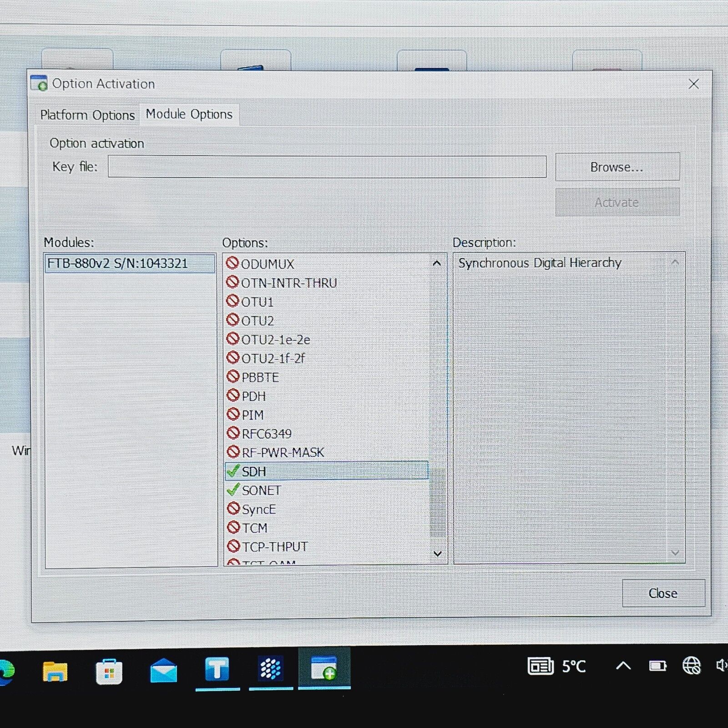Screen dimensions: 728x728
Task: Click the prohibited icon beside PDH
Action: [x=233, y=395]
